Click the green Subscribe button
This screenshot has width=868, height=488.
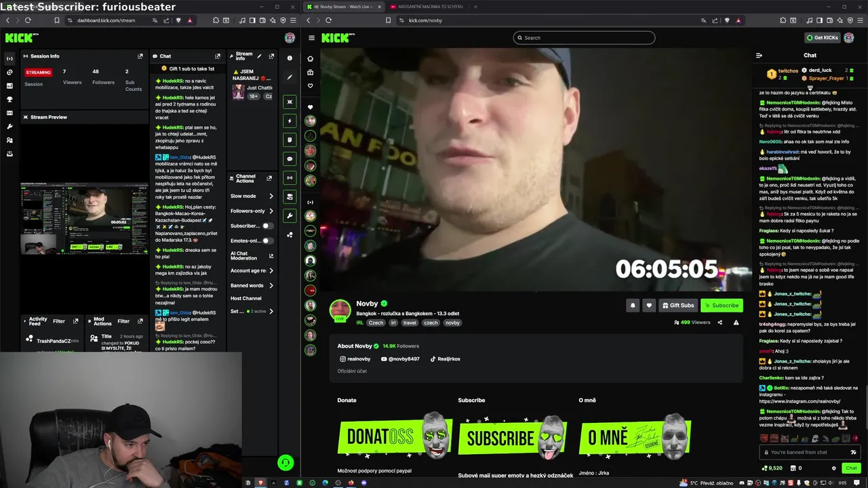722,305
